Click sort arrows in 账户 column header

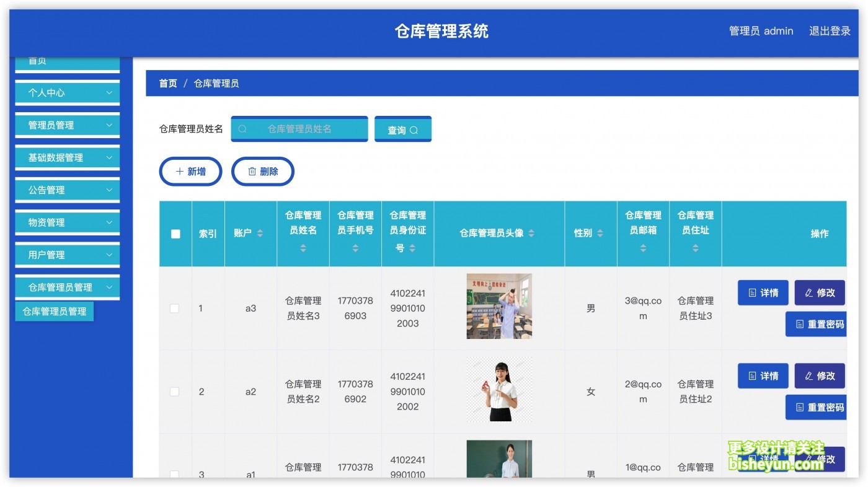tap(260, 234)
